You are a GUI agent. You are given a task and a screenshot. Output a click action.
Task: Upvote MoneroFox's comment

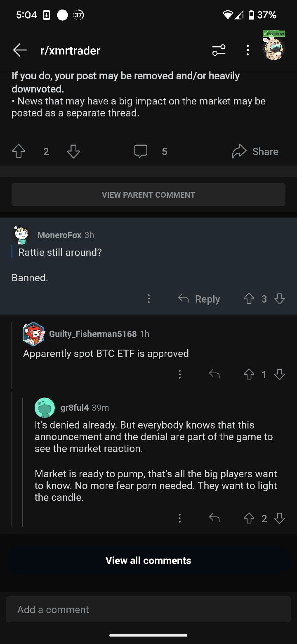tap(249, 299)
